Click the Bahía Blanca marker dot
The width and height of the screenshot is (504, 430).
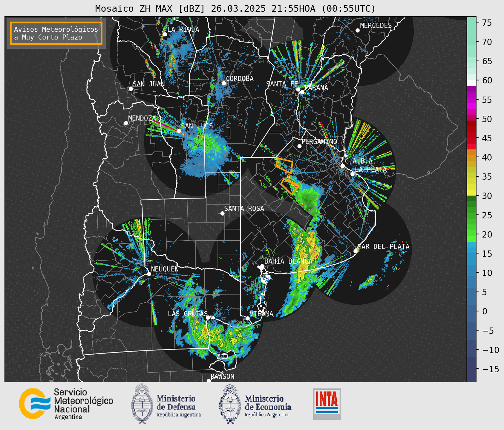262,266
